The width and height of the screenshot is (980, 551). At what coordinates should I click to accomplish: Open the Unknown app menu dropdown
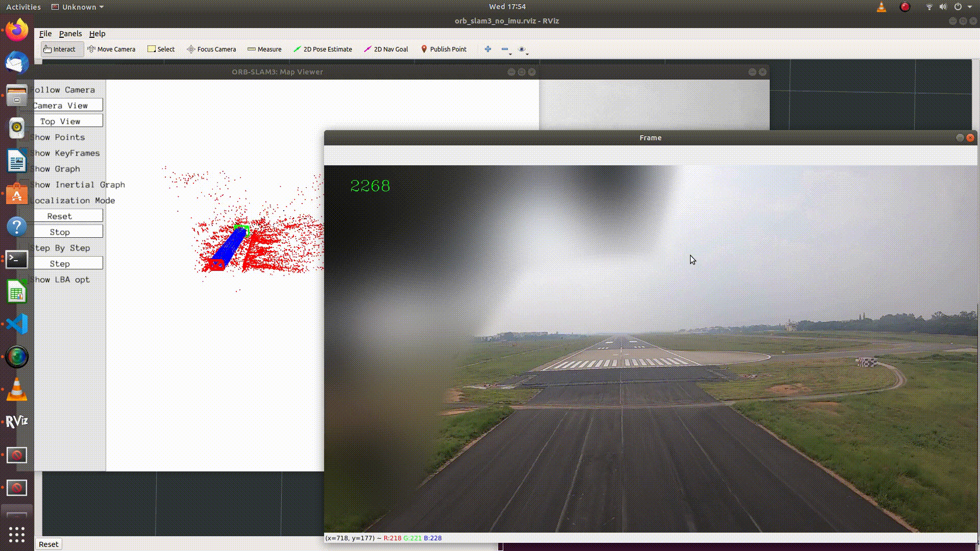78,7
